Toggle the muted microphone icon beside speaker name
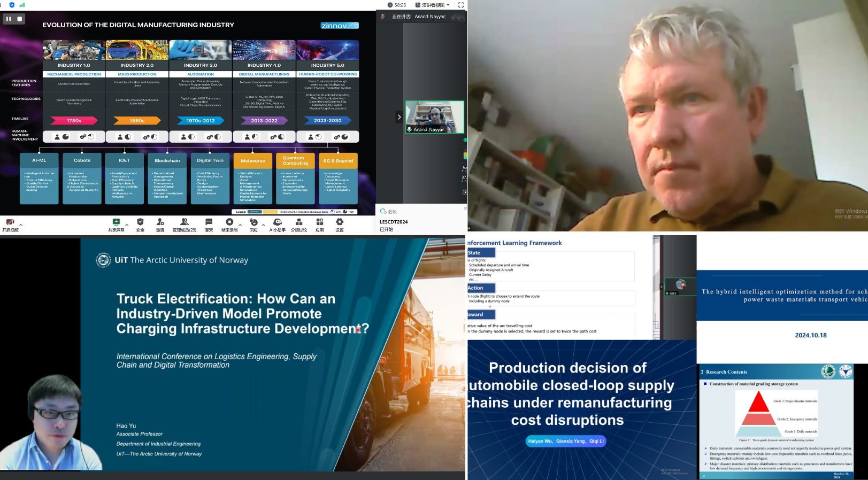The width and height of the screenshot is (868, 480). [x=382, y=17]
